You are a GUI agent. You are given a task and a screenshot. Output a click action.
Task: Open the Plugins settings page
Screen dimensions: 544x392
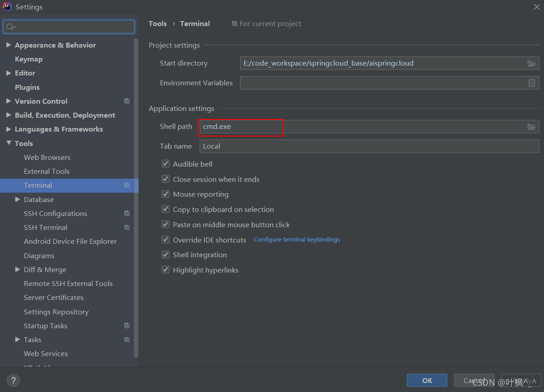point(27,88)
